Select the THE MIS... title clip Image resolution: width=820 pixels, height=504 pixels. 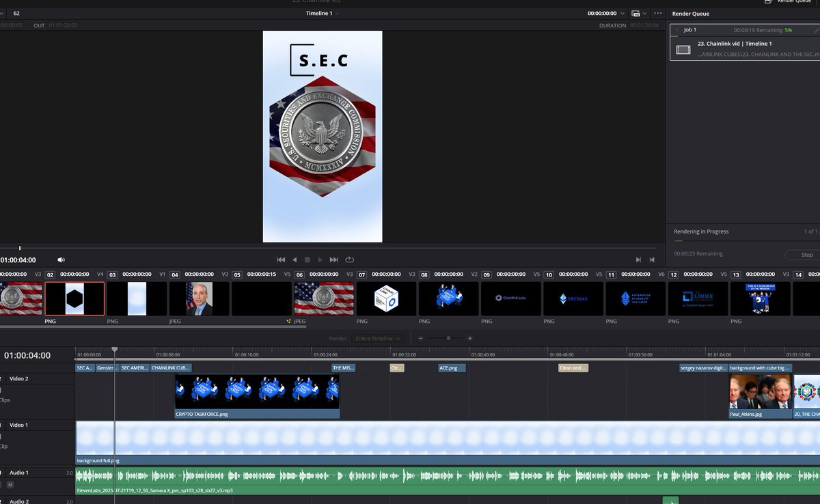[x=343, y=367]
